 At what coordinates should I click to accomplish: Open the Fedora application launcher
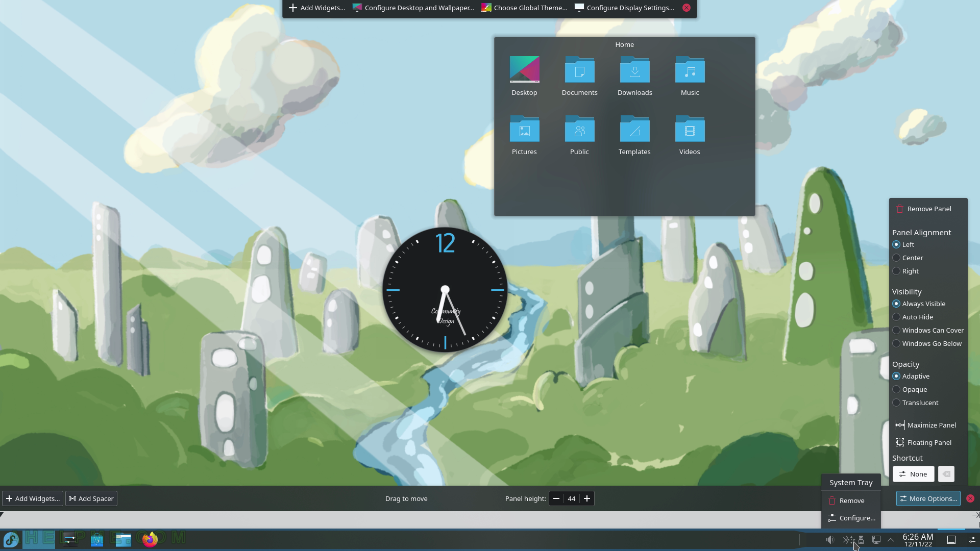click(11, 540)
